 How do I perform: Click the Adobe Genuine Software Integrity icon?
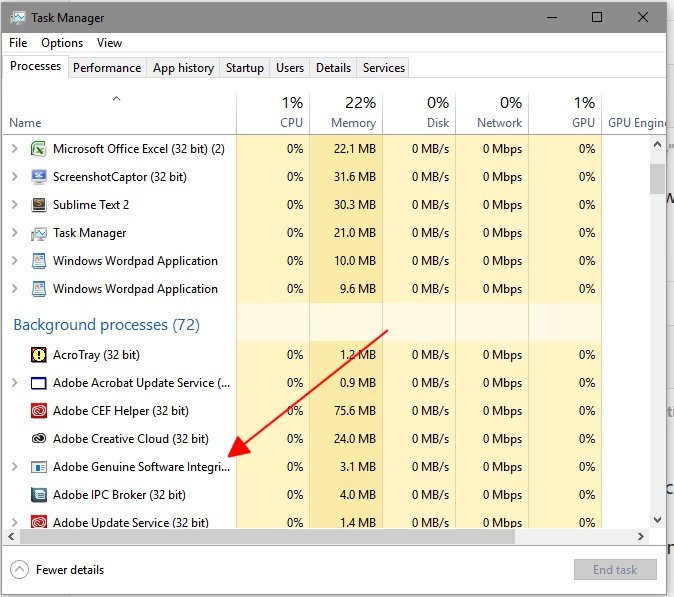[x=39, y=467]
